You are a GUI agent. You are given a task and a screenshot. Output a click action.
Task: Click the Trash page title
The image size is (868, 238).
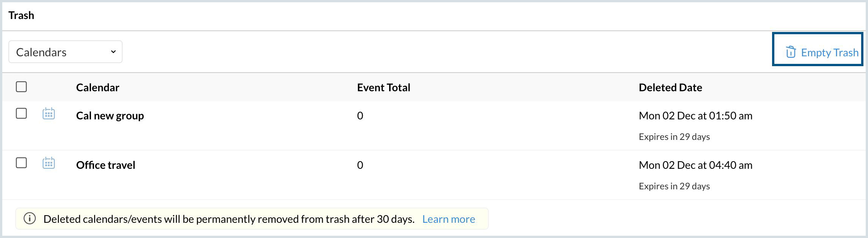click(21, 15)
